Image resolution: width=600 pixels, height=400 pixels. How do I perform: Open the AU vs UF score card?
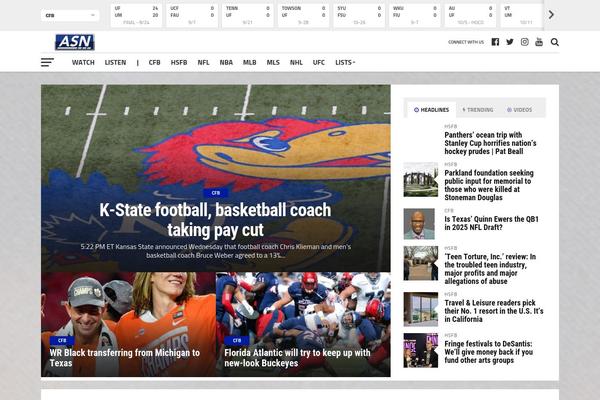(x=471, y=16)
